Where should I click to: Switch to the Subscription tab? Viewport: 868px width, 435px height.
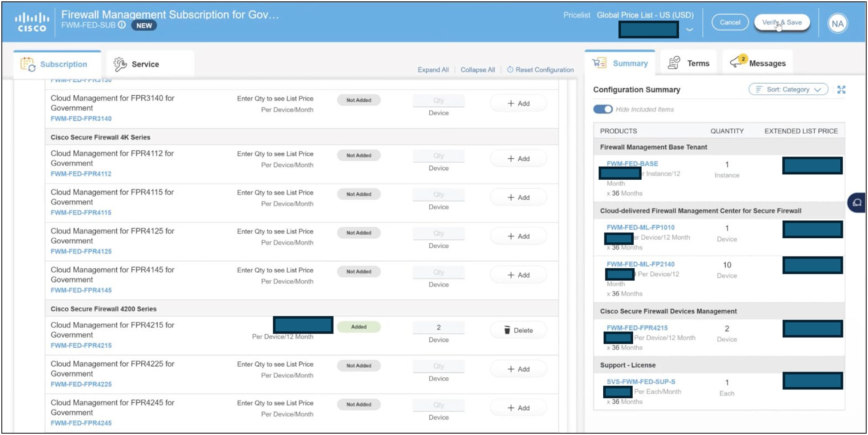(x=57, y=64)
